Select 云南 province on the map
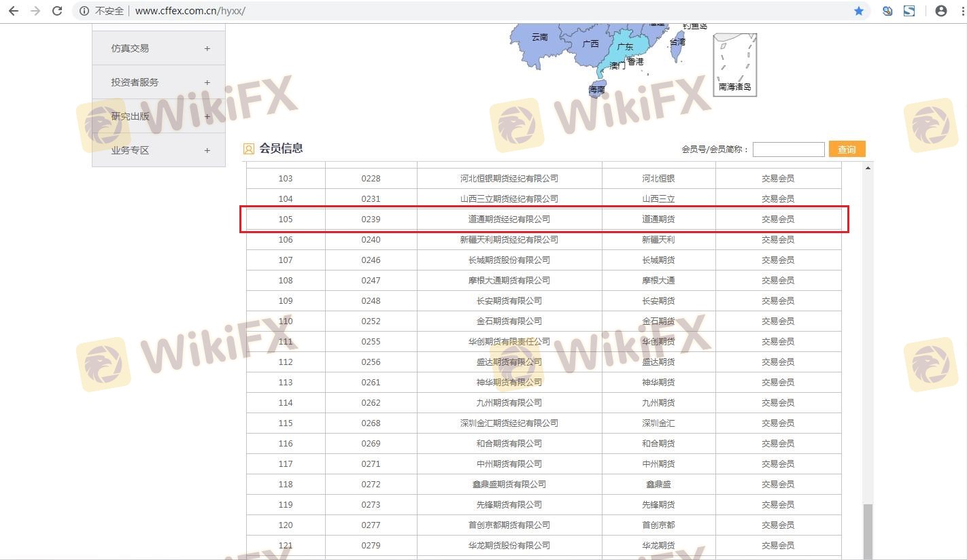The image size is (967, 560). click(x=539, y=37)
